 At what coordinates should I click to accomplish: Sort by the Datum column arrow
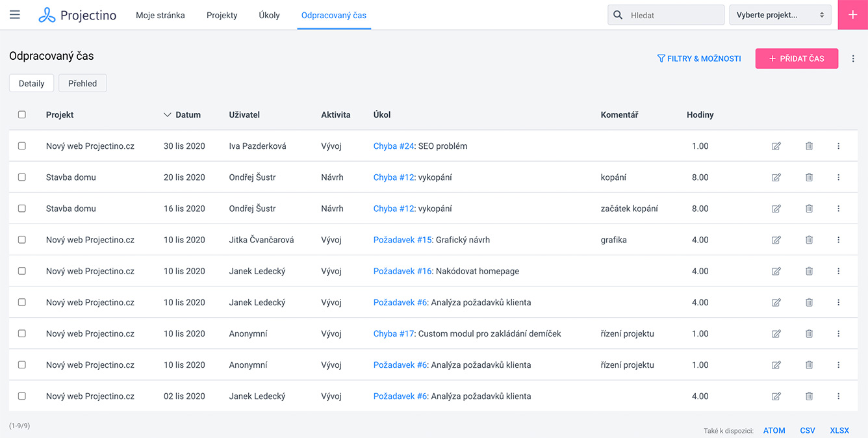pyautogui.click(x=168, y=115)
